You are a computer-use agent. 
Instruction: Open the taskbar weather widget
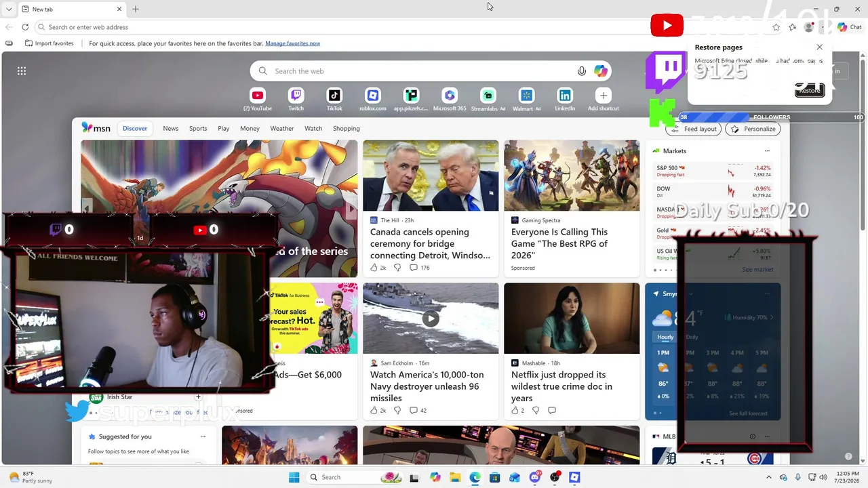pos(32,477)
